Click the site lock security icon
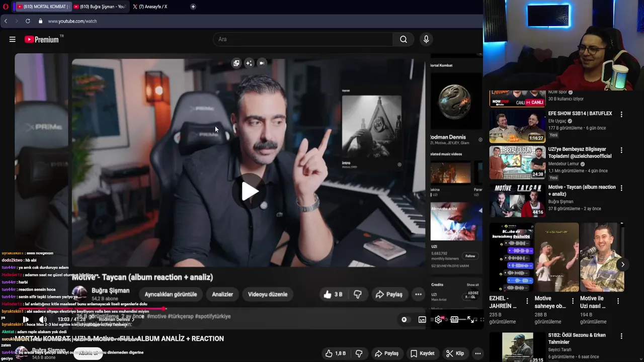Screen dimensions: 644x362 40,21
